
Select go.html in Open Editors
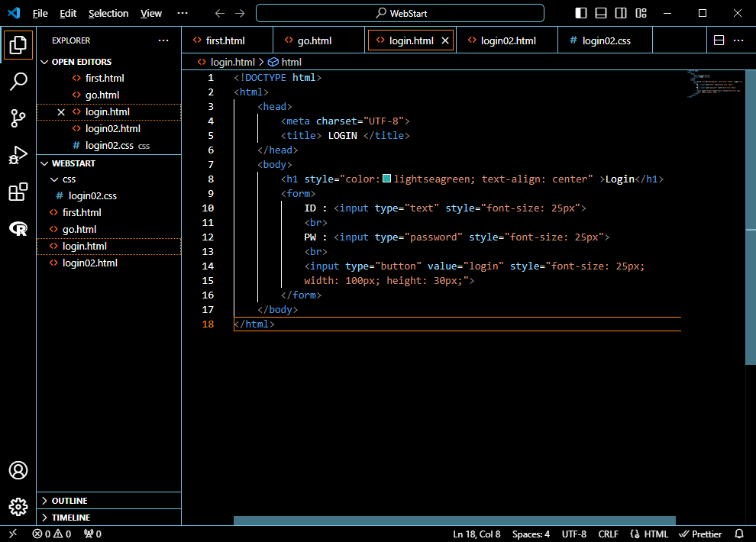click(108, 95)
